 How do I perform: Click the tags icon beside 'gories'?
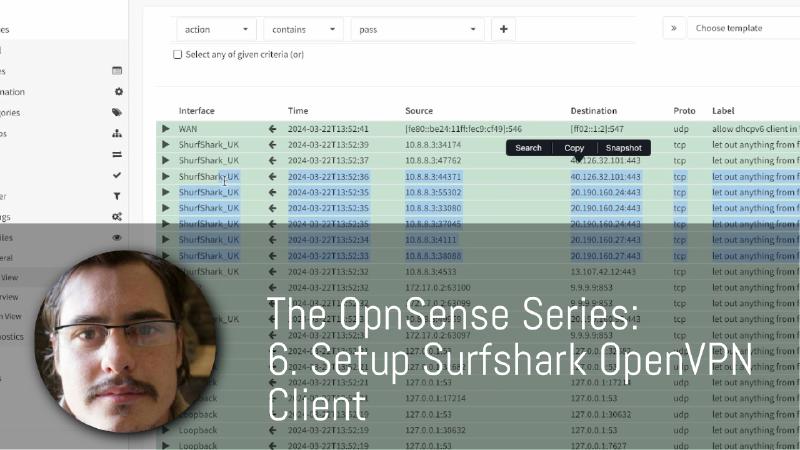pyautogui.click(x=117, y=112)
